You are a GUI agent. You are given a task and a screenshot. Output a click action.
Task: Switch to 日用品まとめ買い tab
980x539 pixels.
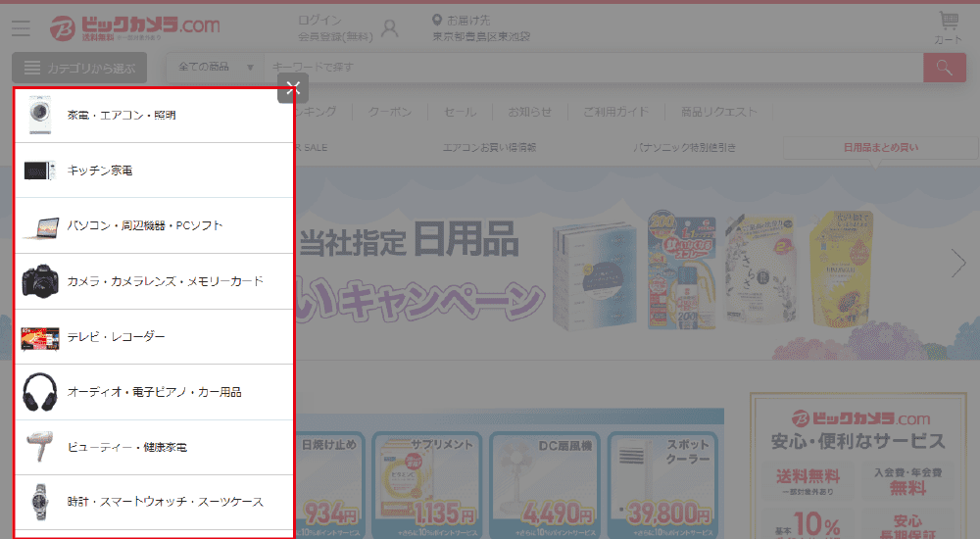coord(881,148)
